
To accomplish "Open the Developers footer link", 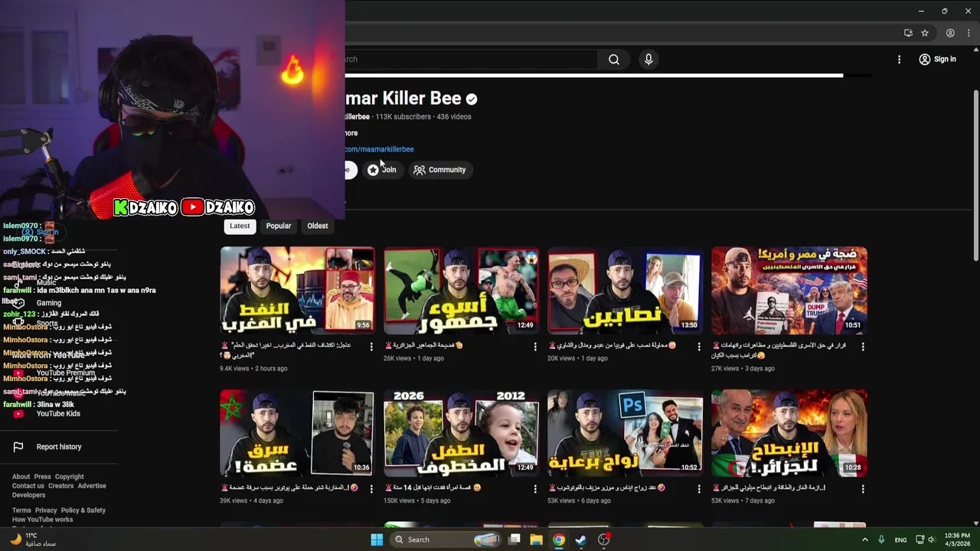I will [29, 495].
